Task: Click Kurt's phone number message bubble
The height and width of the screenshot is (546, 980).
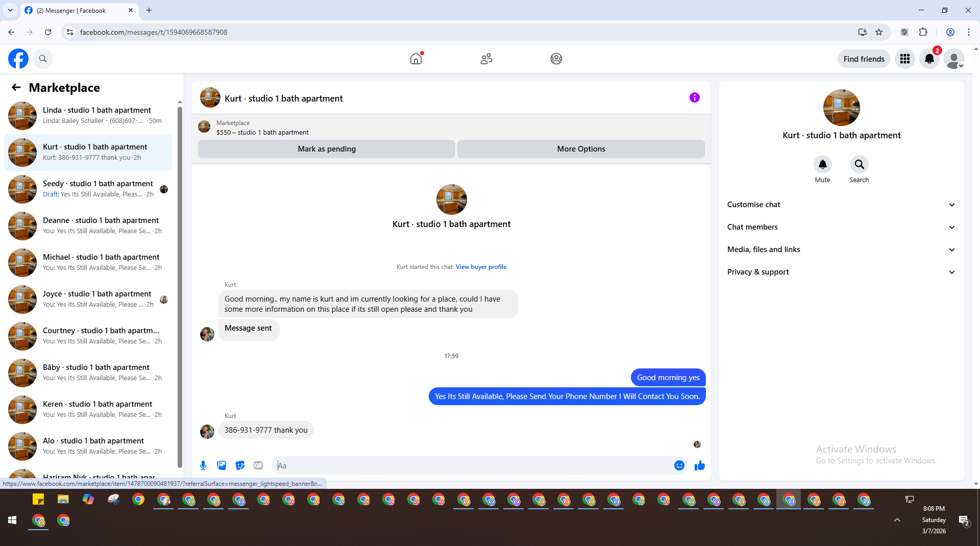Action: pos(266,430)
